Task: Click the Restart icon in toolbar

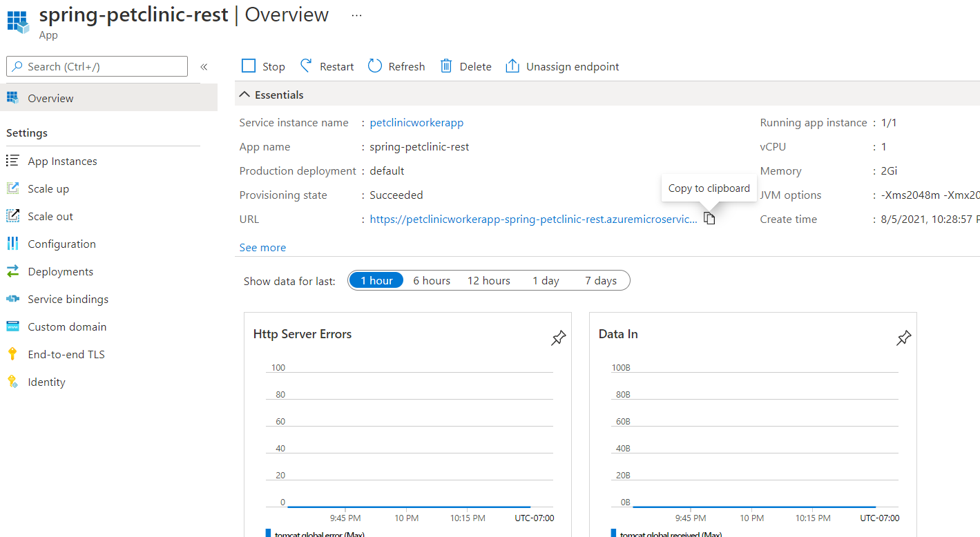Action: [x=306, y=66]
